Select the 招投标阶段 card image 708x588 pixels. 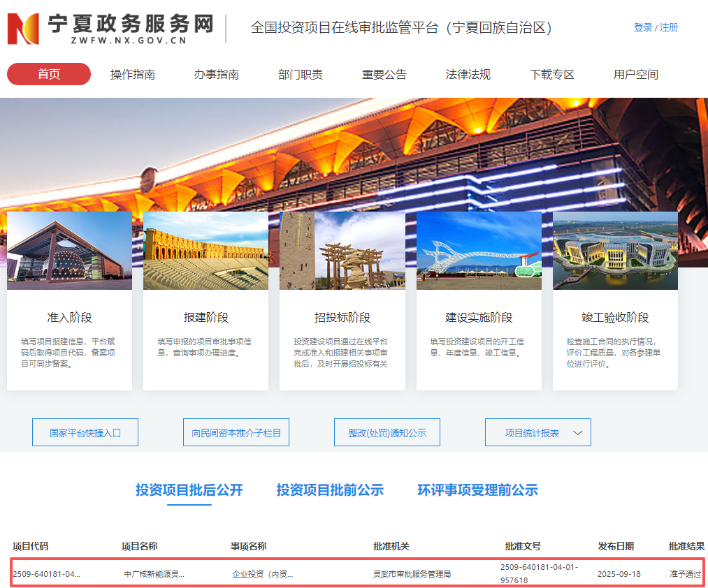click(x=342, y=251)
